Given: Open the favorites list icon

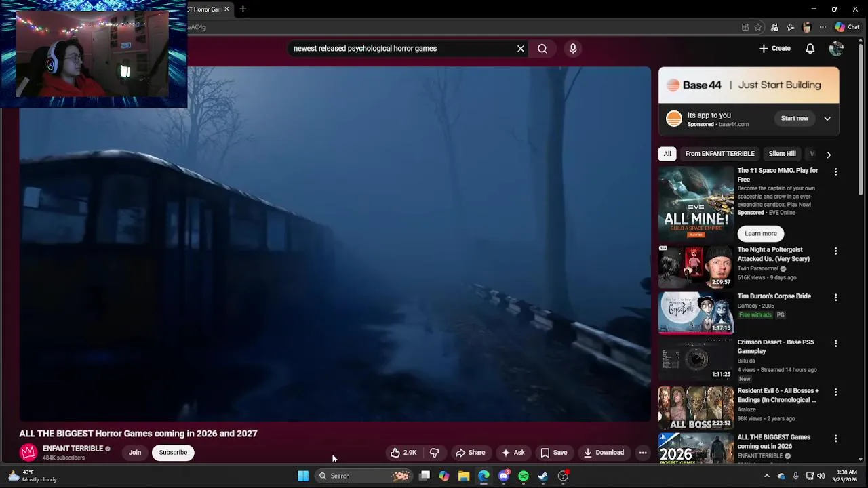Looking at the screenshot, I should pos(791,27).
